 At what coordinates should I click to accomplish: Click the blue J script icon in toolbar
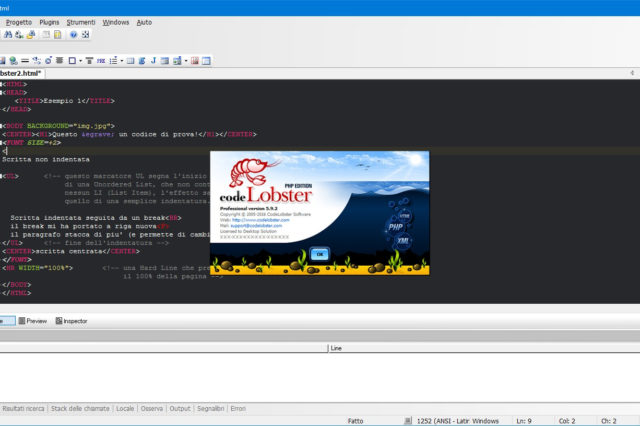click(153, 60)
